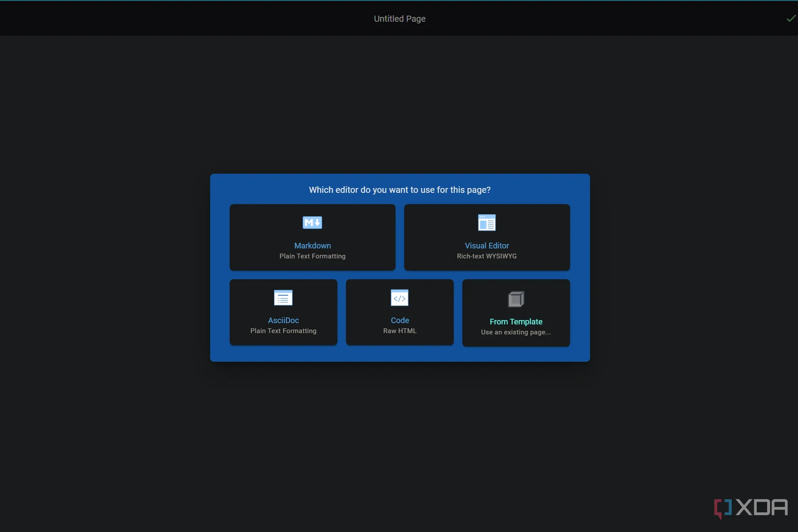Select the AsciiDoc editor label
Image resolution: width=798 pixels, height=532 pixels.
283,321
